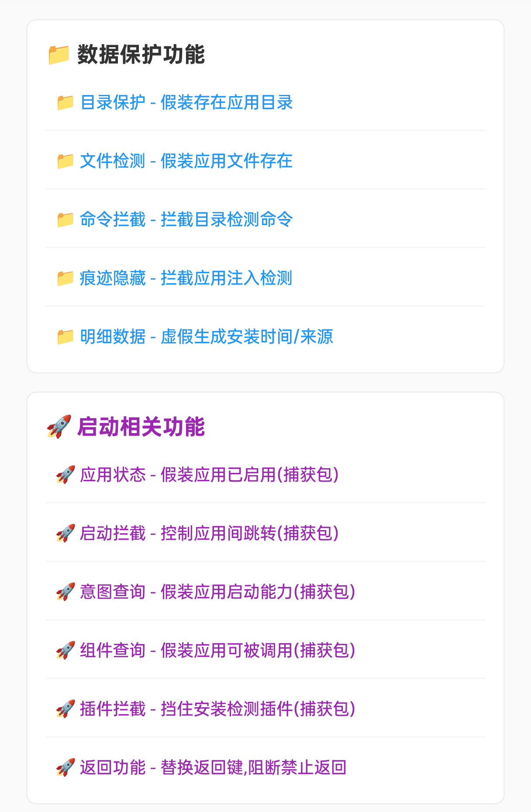Click the rocket icon beside 启动相关功能 heading
The image size is (531, 812).
[x=59, y=427]
